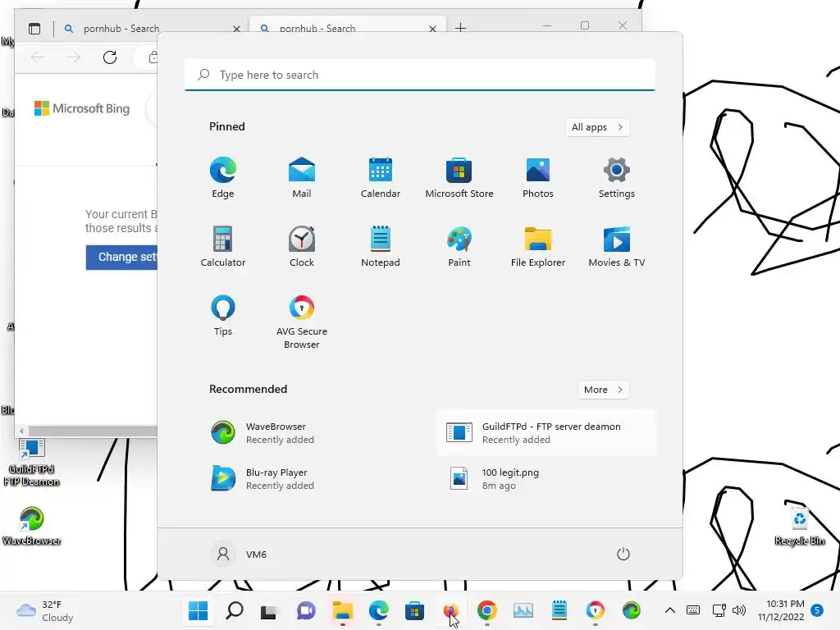Launch the Photos app
This screenshot has height=630, width=840.
(538, 178)
